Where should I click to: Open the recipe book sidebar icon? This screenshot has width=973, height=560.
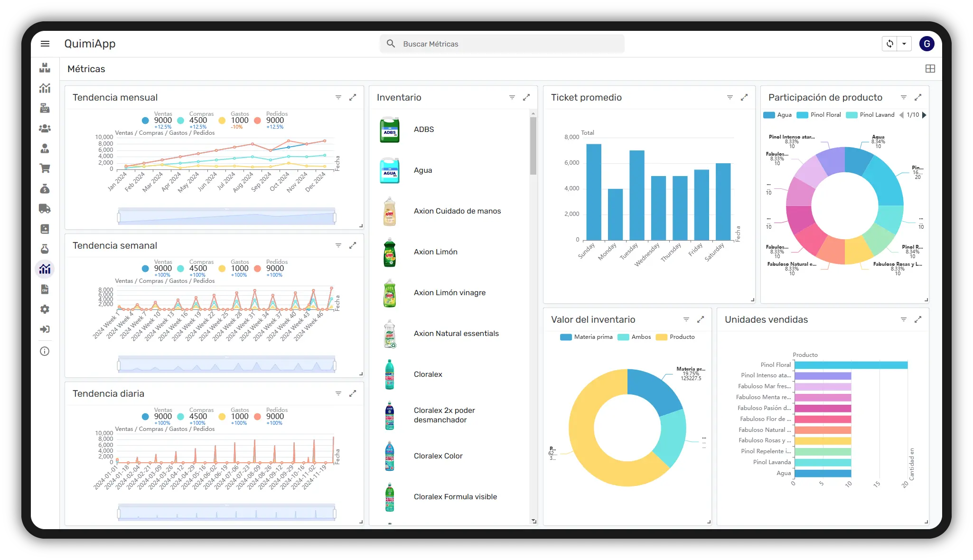[45, 229]
